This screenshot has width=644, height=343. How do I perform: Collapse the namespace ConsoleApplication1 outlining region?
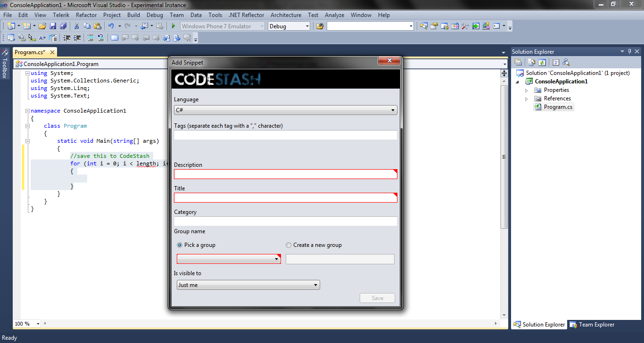click(x=27, y=111)
